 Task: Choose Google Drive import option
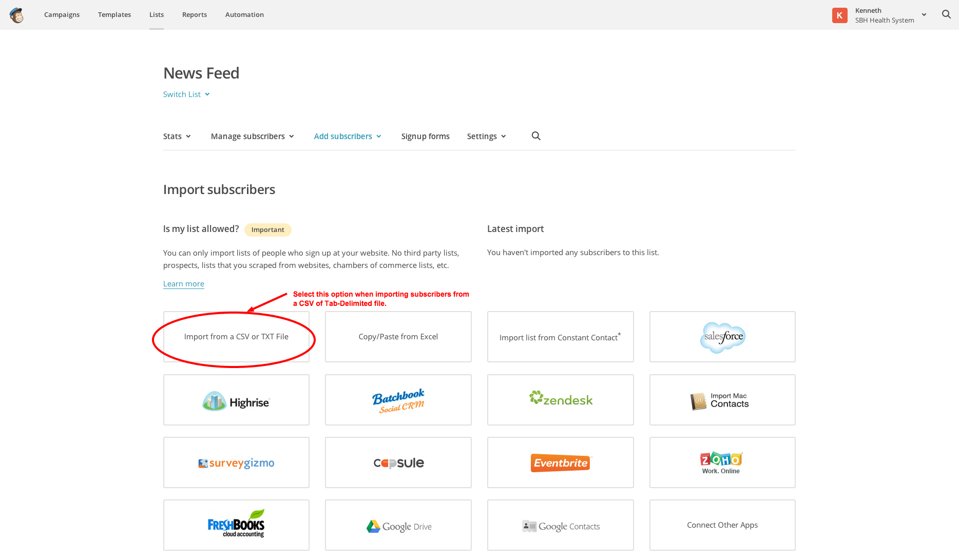coord(398,525)
